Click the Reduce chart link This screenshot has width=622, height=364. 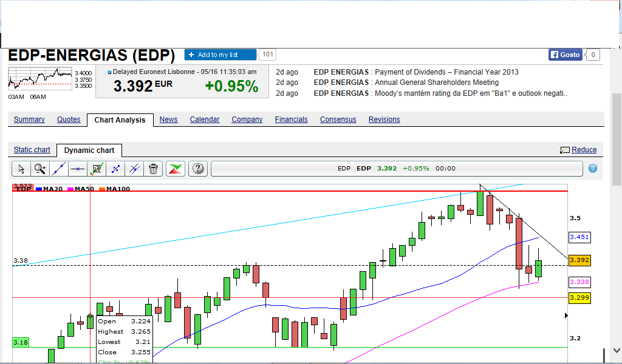[x=584, y=150]
